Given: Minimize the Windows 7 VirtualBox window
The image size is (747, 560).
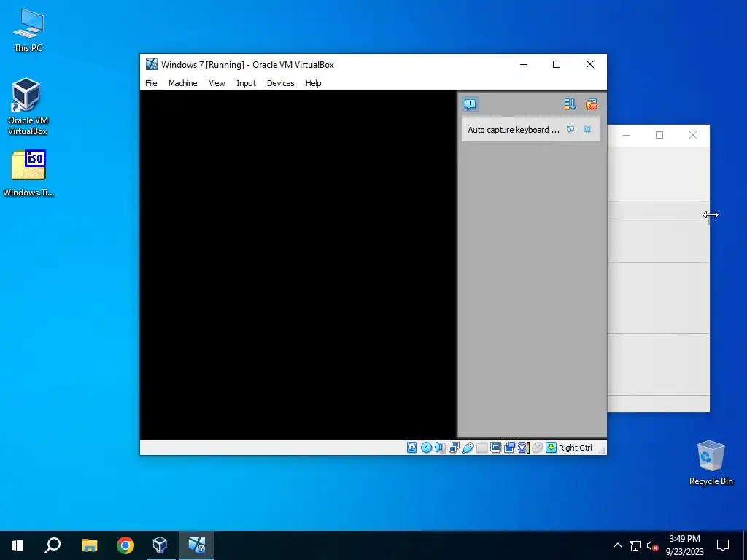Looking at the screenshot, I should [524, 64].
